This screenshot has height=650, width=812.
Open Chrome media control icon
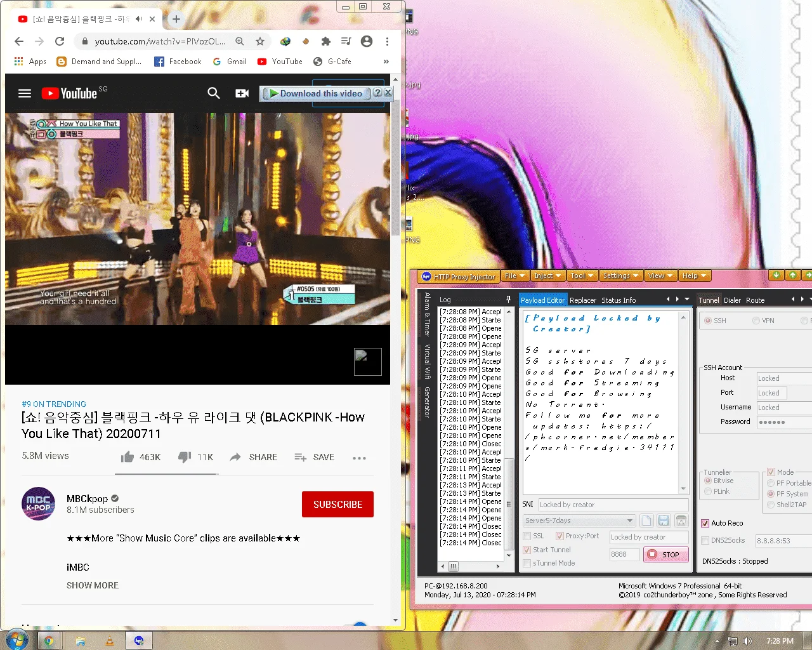click(346, 41)
